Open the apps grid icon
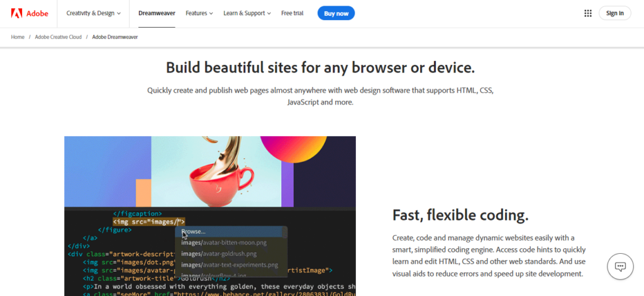 tap(588, 13)
